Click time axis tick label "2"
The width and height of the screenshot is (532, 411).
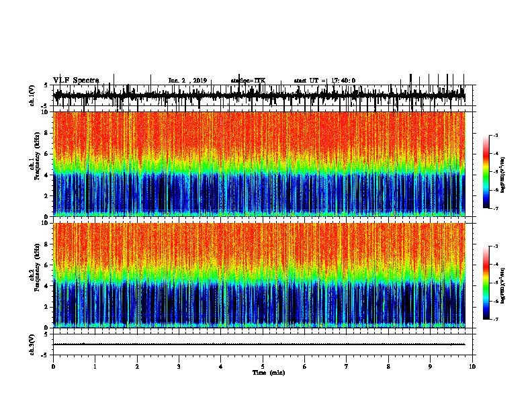pos(137,367)
